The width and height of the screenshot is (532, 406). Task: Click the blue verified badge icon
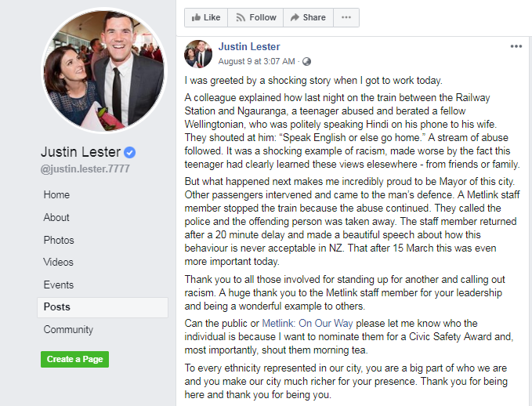[129, 152]
